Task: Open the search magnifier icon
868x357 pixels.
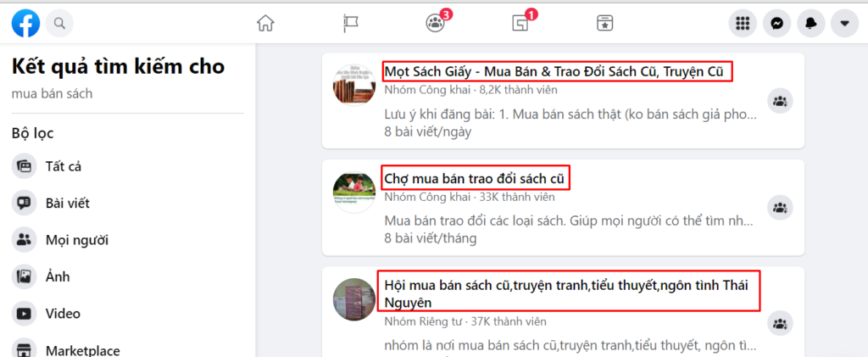Action: pyautogui.click(x=60, y=24)
